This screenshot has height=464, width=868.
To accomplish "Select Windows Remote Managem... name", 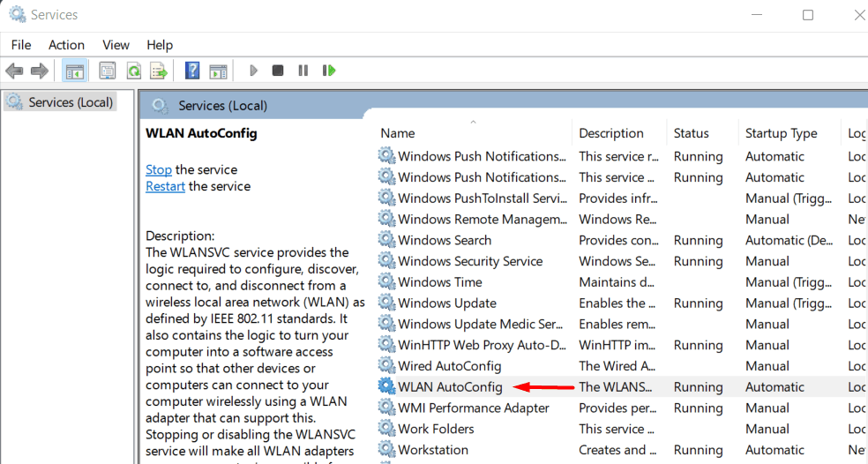I will pos(483,220).
